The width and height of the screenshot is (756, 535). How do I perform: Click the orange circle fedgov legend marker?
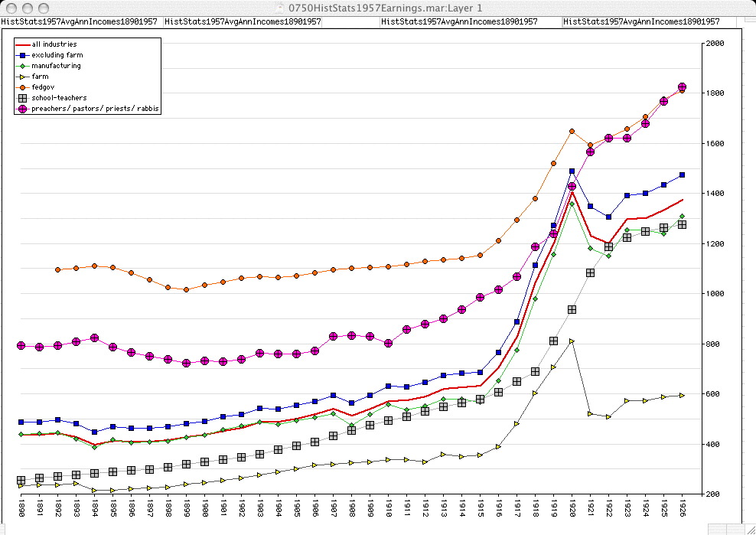pos(23,87)
